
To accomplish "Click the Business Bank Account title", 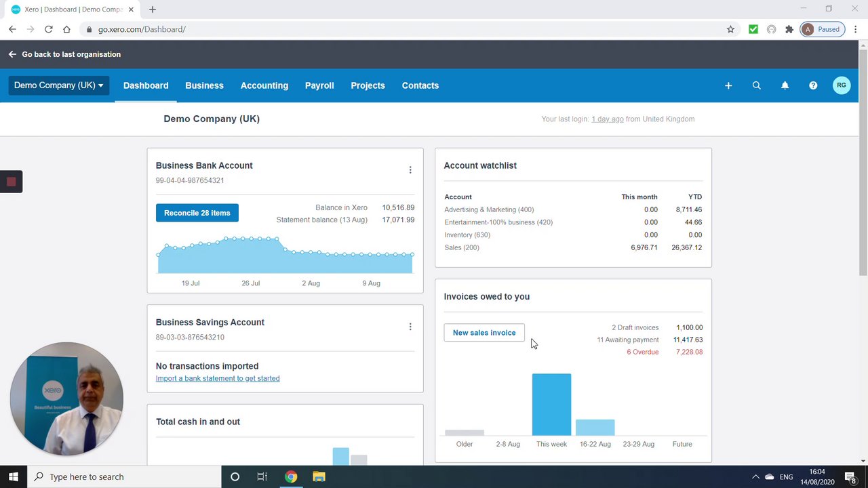I will [204, 165].
